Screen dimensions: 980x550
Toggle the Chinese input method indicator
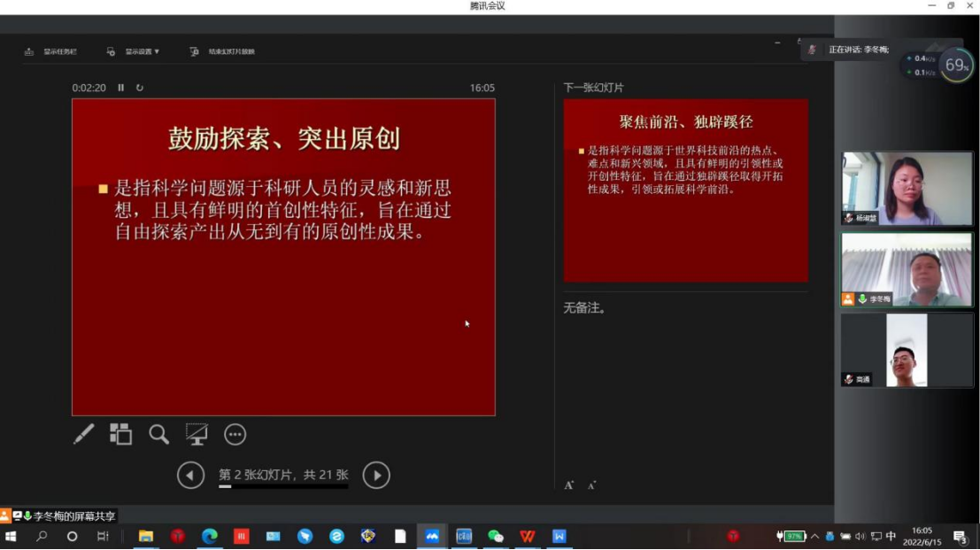(891, 537)
